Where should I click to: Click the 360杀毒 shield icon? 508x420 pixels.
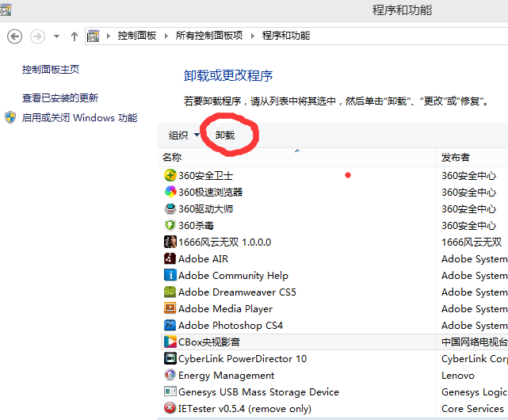[170, 225]
